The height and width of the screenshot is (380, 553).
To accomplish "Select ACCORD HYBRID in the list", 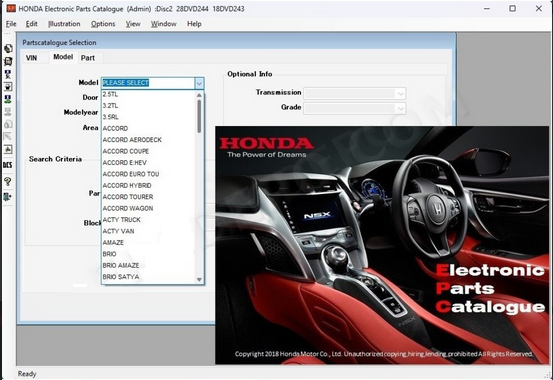I will (x=148, y=186).
